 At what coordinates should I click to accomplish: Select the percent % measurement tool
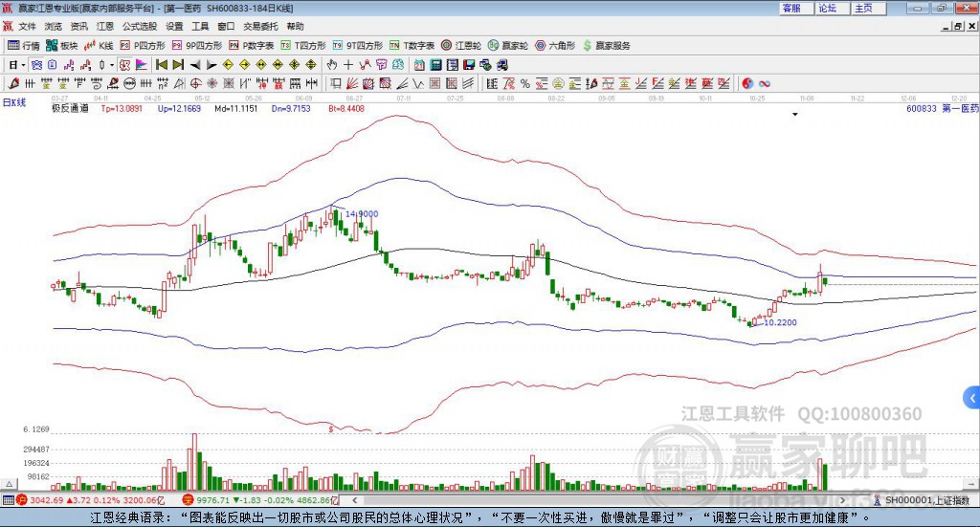(x=525, y=83)
